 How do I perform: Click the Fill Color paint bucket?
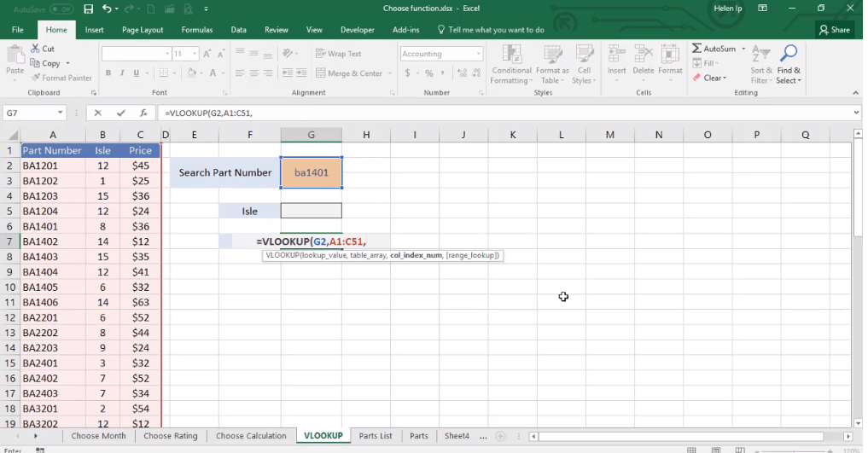tap(191, 73)
